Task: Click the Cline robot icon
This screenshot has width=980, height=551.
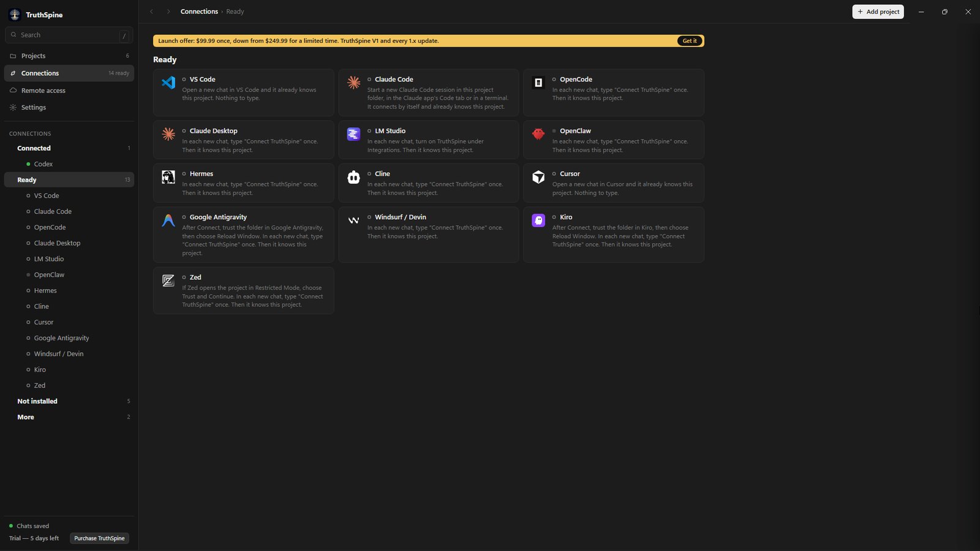Action: click(x=353, y=177)
